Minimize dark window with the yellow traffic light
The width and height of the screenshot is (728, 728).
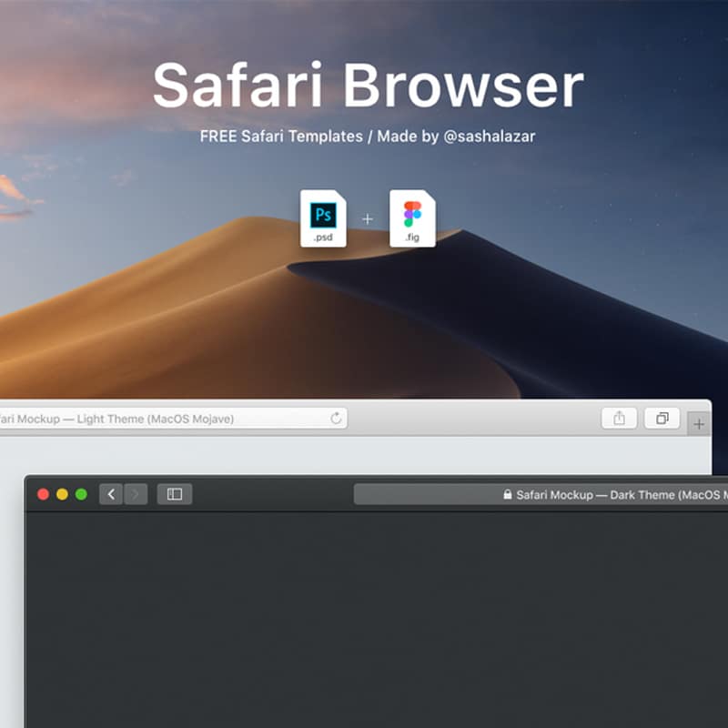click(x=63, y=494)
